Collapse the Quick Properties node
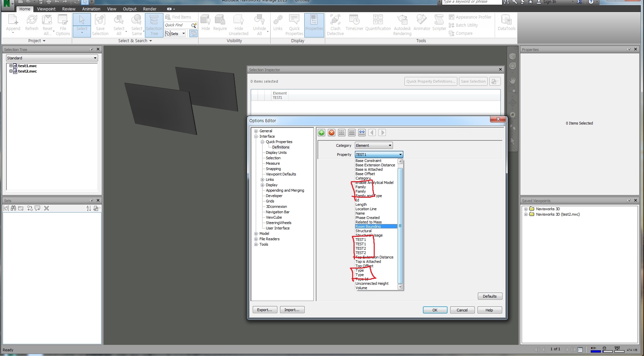Screen dimensions: 644x356 point(262,142)
